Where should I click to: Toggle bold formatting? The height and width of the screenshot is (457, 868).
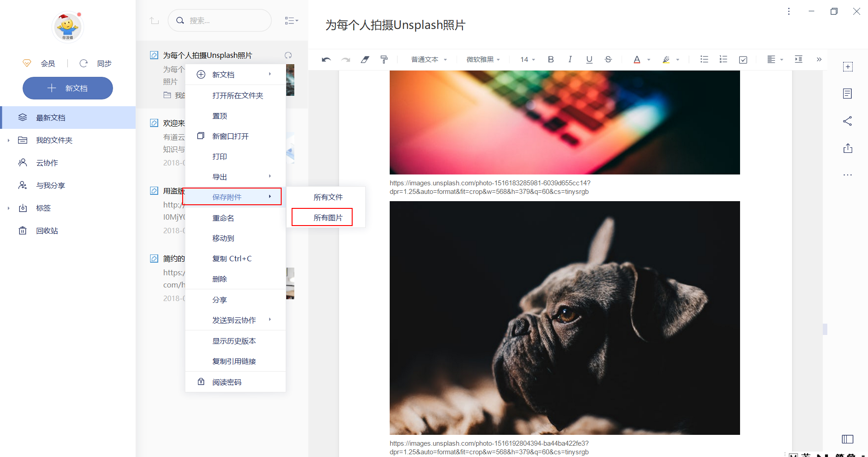tap(551, 59)
